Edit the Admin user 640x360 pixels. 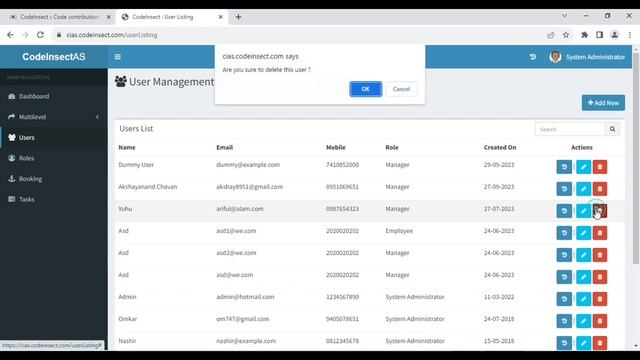click(583, 299)
